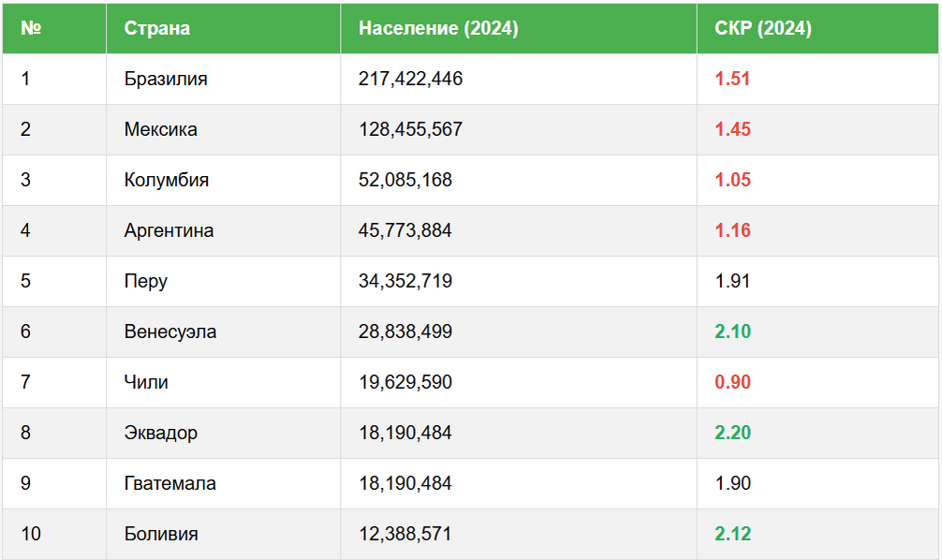Image resolution: width=942 pixels, height=560 pixels.
Task: Click the "Аргентина" country cell
Action: pyautogui.click(x=169, y=230)
